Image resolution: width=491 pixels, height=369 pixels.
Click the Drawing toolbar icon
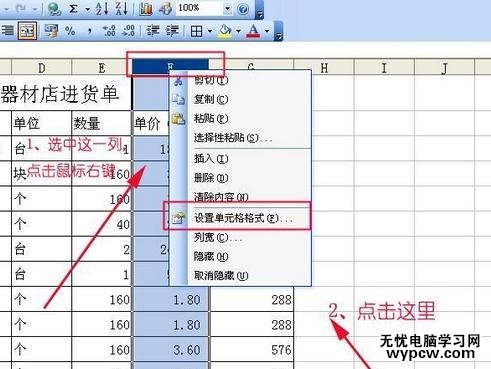point(165,8)
